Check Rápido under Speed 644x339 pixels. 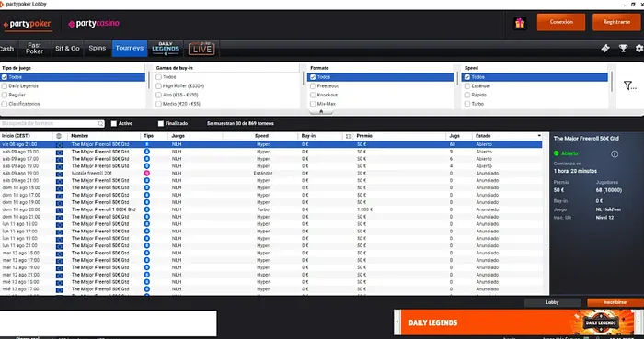[x=467, y=96]
